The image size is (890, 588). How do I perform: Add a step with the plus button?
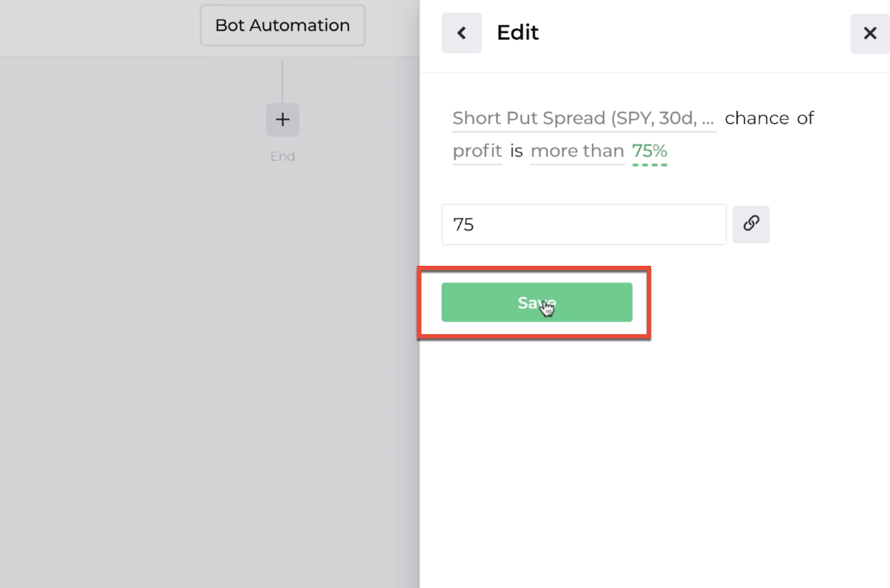283,120
